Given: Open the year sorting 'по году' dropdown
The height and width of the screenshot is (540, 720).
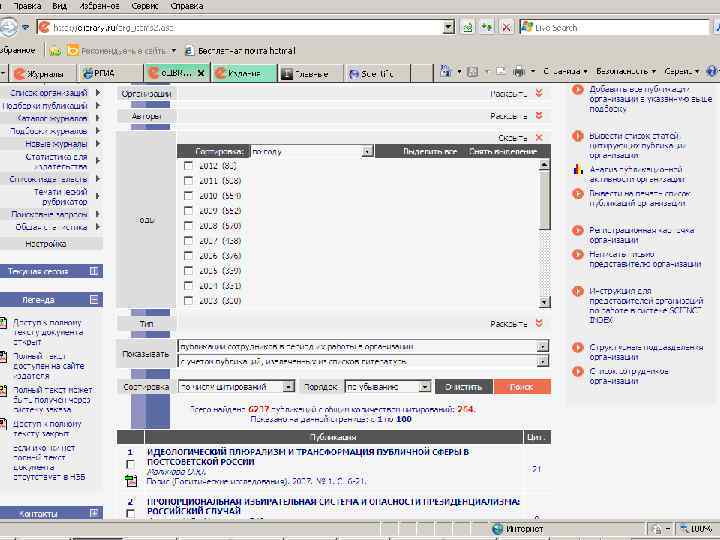Looking at the screenshot, I should [x=367, y=152].
